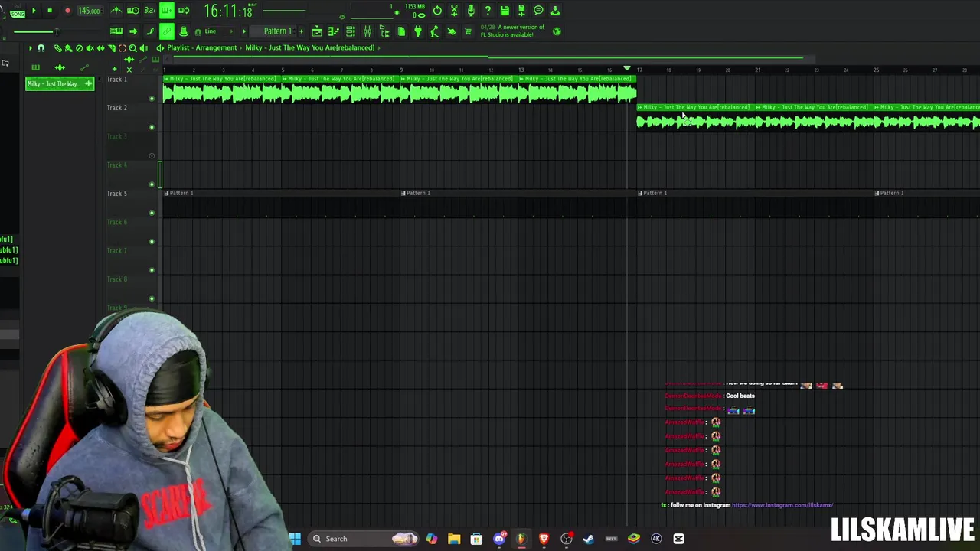Select the playlist pencil draw tool
Image resolution: width=980 pixels, height=551 pixels.
coord(57,47)
